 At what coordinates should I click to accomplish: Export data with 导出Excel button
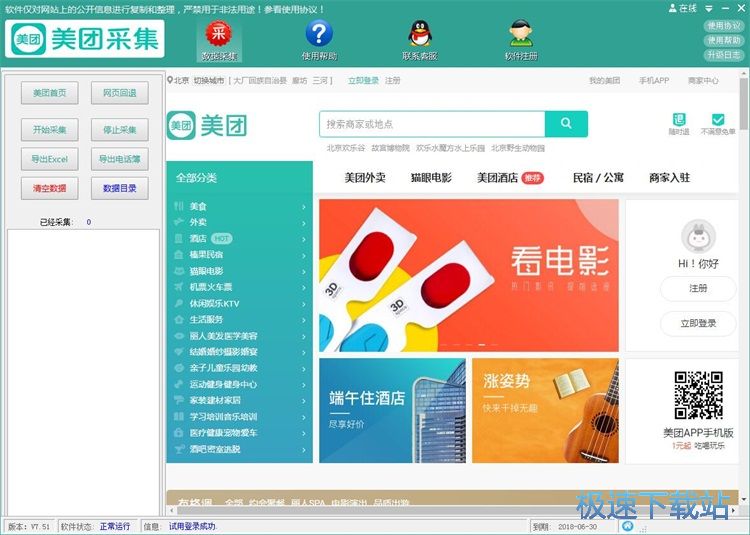50,159
